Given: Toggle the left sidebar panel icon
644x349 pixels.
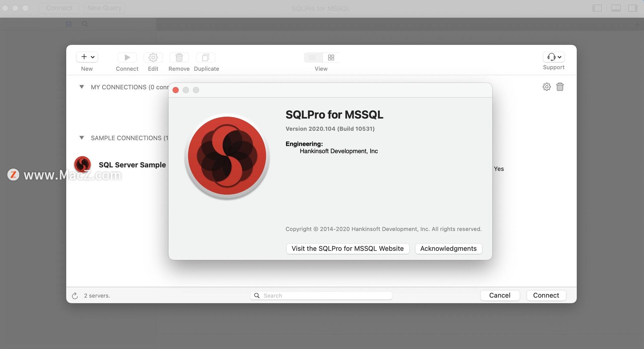Looking at the screenshot, I should click(597, 8).
